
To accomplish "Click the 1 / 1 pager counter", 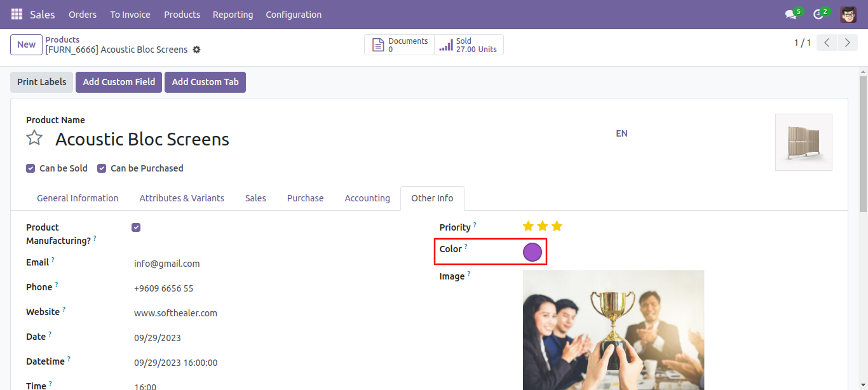I will pyautogui.click(x=802, y=43).
